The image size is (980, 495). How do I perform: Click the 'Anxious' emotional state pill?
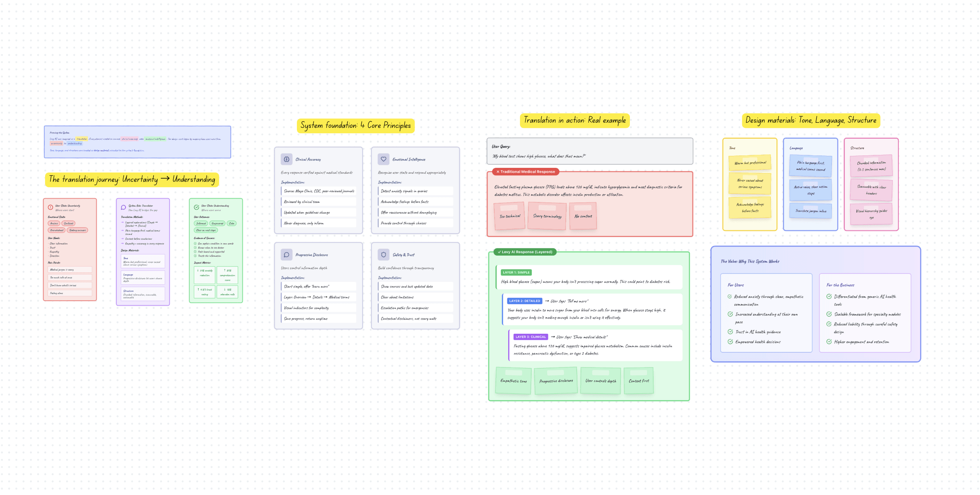(x=54, y=223)
